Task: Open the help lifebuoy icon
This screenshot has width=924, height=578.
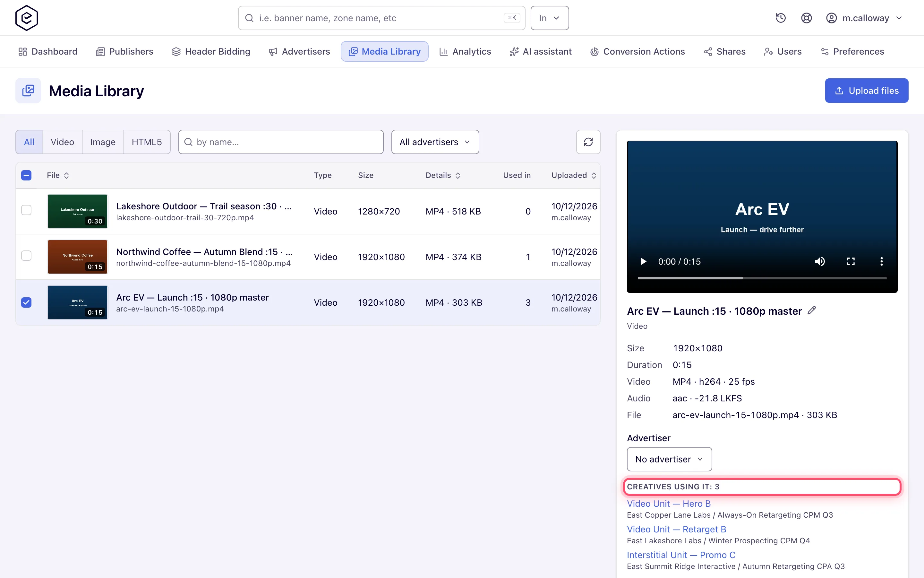Action: [x=806, y=18]
